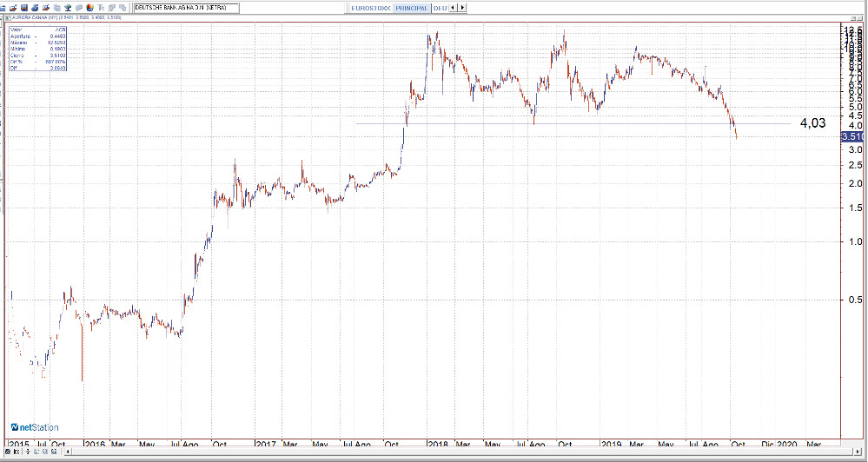
Task: Click the 4,03 support level label
Action: click(812, 122)
